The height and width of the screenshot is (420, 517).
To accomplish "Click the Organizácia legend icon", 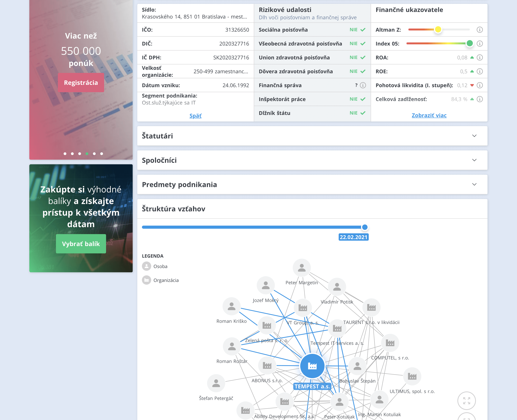I will 146,280.
